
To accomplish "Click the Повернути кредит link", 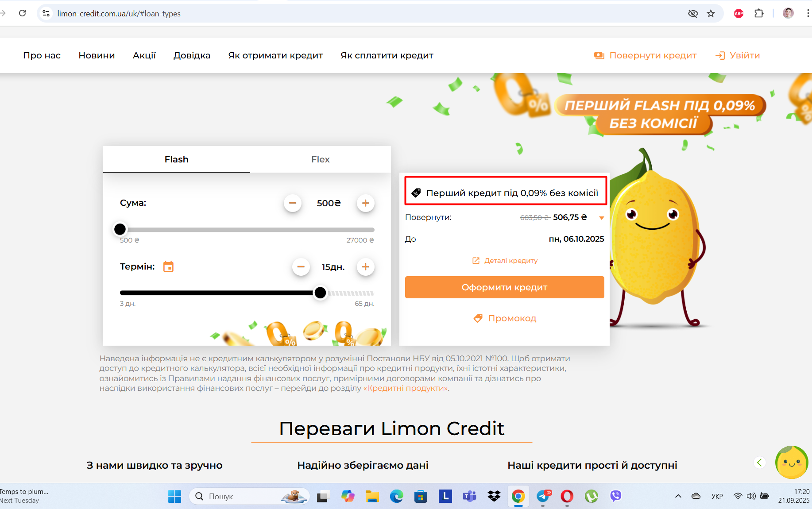I will pos(646,55).
